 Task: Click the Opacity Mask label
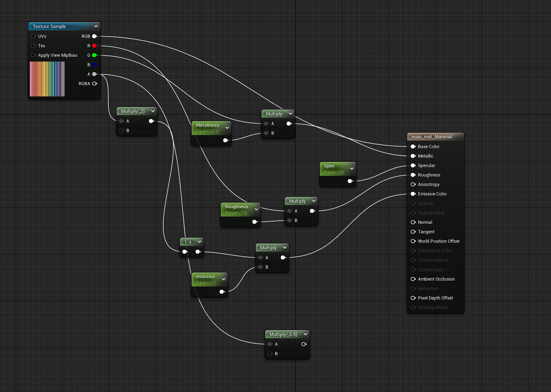(431, 213)
